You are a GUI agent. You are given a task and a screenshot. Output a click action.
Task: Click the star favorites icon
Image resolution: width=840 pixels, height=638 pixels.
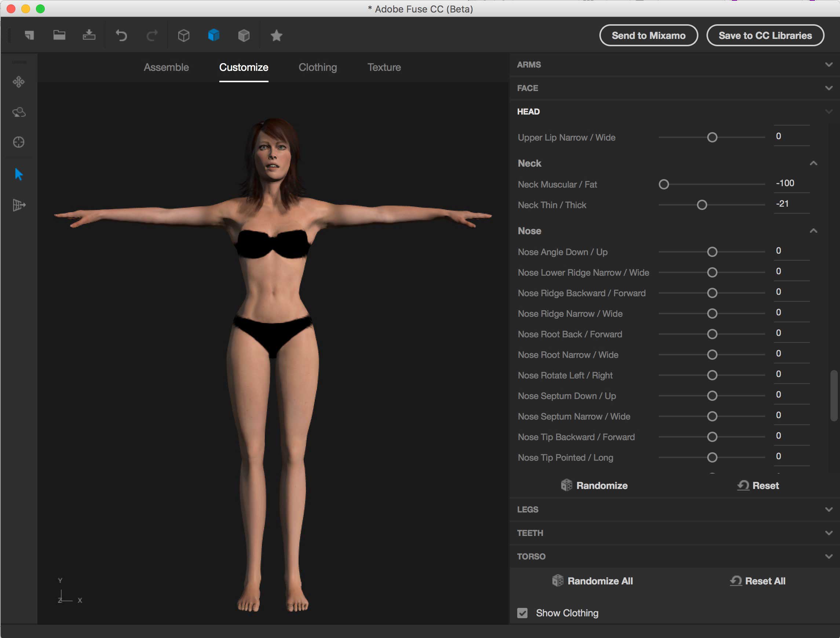[x=277, y=35]
